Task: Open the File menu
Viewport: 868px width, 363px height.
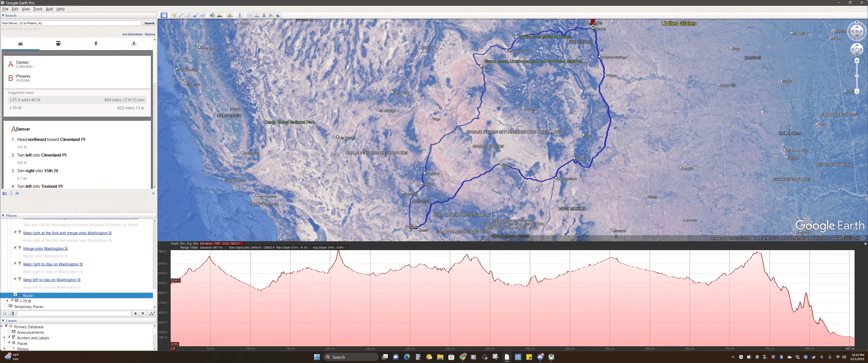Action: pos(5,9)
